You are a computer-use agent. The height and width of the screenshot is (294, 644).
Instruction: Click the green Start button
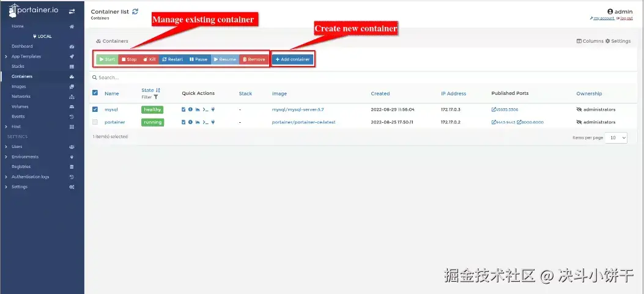(x=107, y=59)
